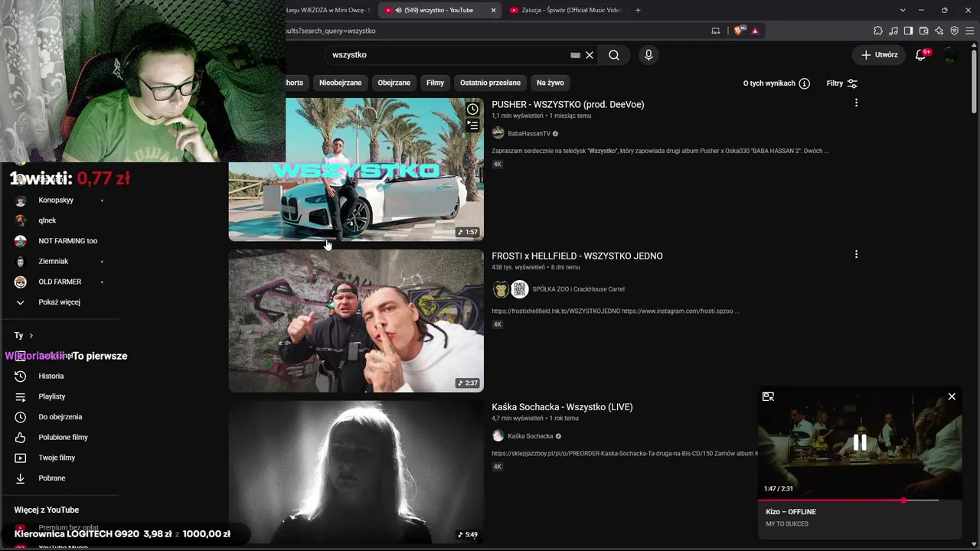The height and width of the screenshot is (551, 980).
Task: Visit the BabaHassanTV channel
Action: point(529,134)
